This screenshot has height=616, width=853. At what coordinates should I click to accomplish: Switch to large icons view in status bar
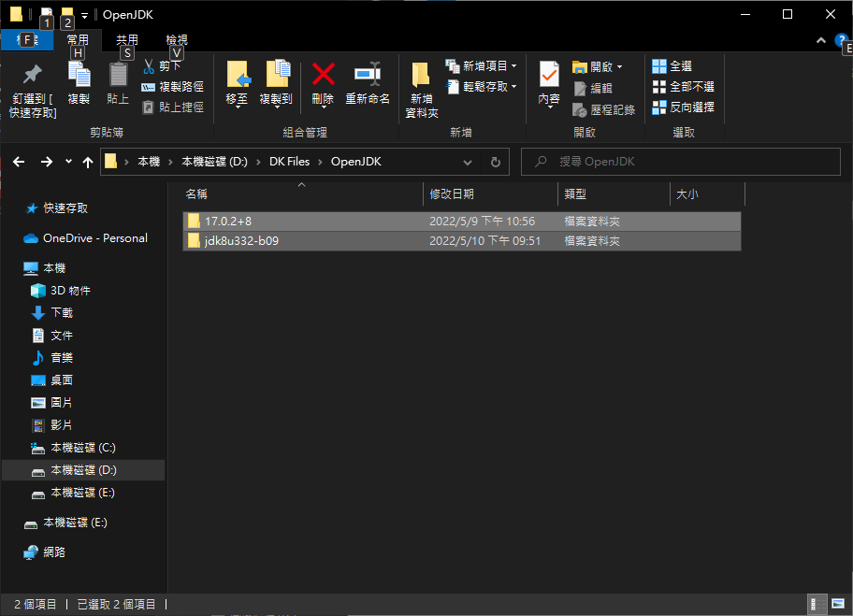(x=838, y=604)
